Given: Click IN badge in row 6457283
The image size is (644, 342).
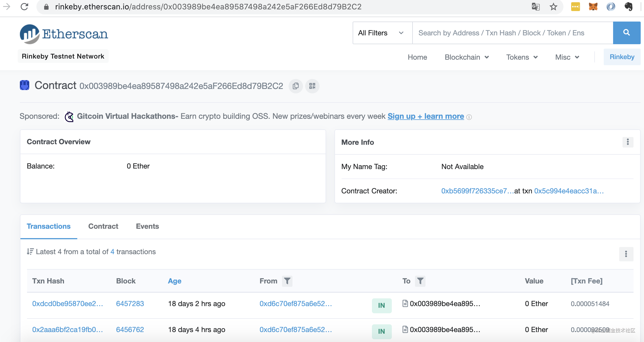Looking at the screenshot, I should point(382,305).
